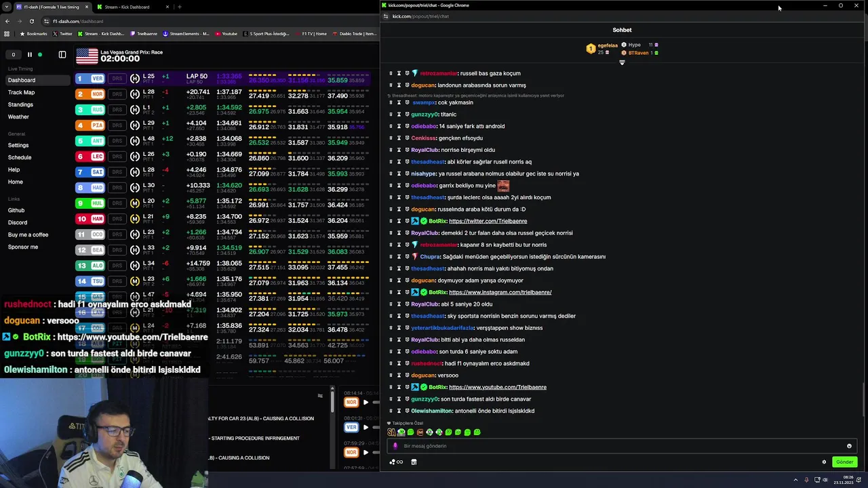Click medium tyre icon on HUL row

click(x=135, y=203)
